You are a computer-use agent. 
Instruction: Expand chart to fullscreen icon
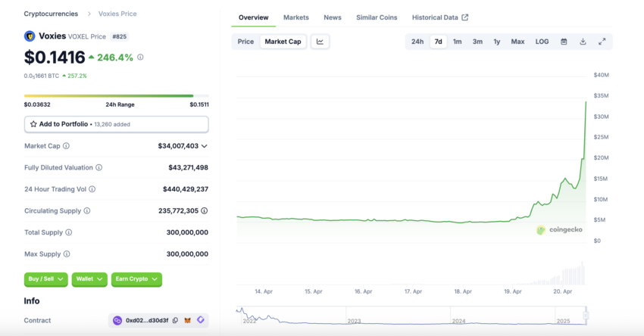[x=602, y=42]
